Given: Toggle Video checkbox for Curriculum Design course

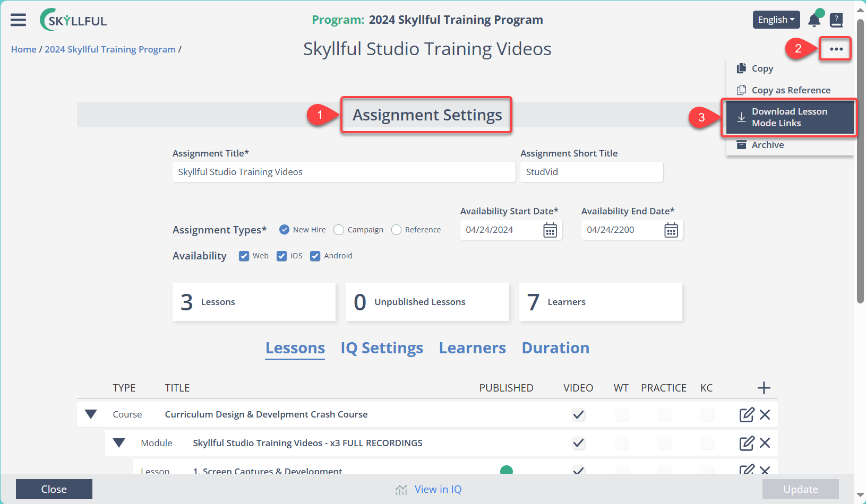Looking at the screenshot, I should pos(579,414).
